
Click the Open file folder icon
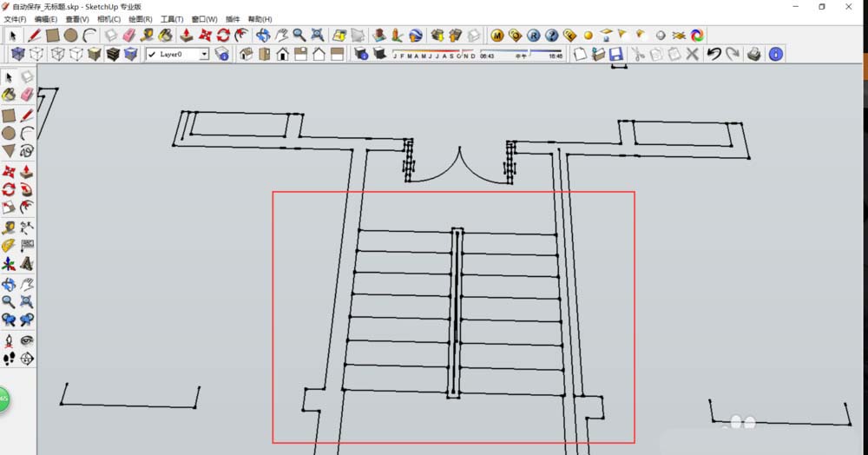coord(598,54)
